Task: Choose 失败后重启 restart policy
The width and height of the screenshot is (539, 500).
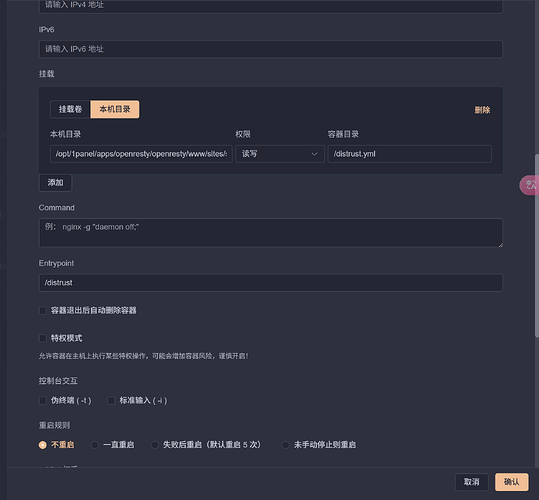Action: [155, 445]
